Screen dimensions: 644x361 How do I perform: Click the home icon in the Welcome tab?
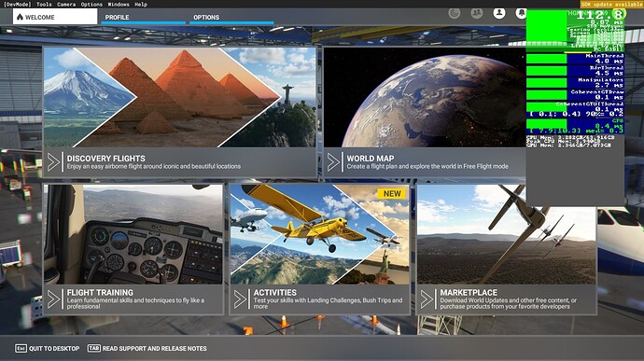tap(20, 17)
